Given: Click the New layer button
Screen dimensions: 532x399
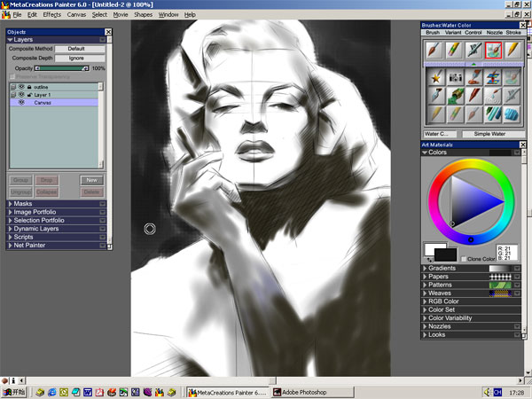Looking at the screenshot, I should 92,180.
